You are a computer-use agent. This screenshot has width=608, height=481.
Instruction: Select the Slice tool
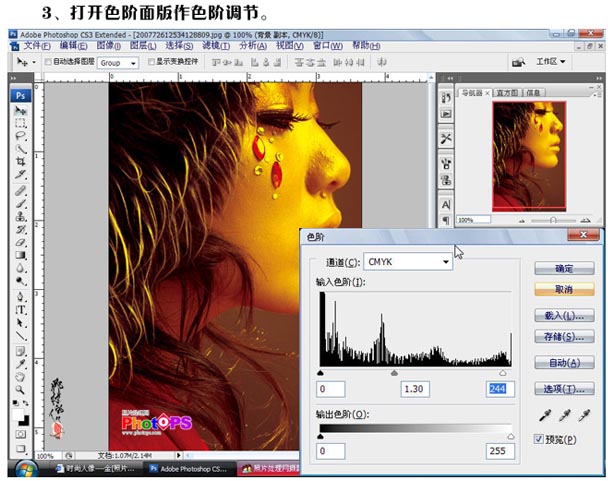click(21, 174)
